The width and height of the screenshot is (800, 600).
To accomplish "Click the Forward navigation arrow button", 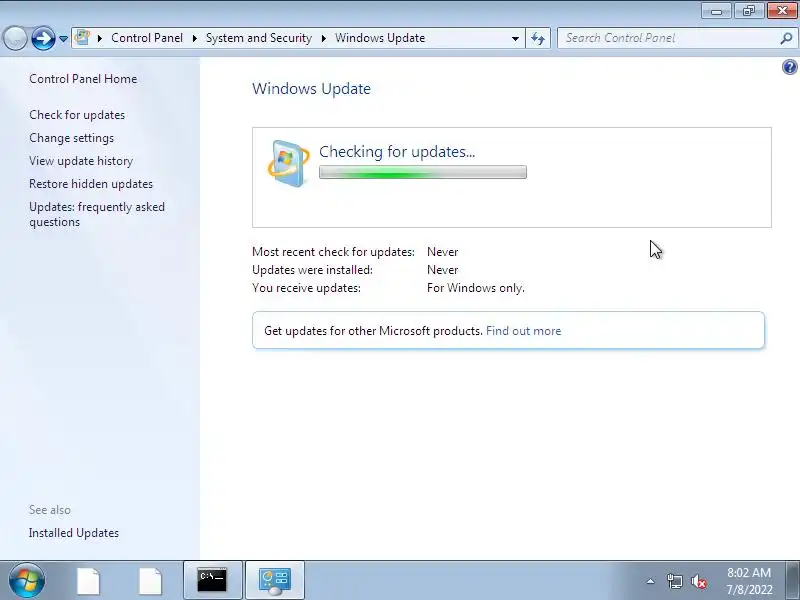I will 43,38.
